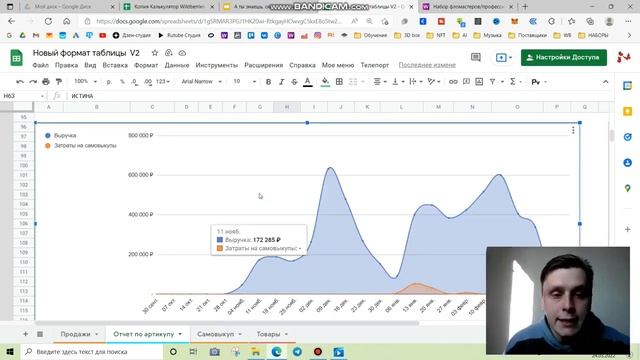Open Tasks in side panel
This screenshot has width=640, height=360.
click(x=627, y=137)
